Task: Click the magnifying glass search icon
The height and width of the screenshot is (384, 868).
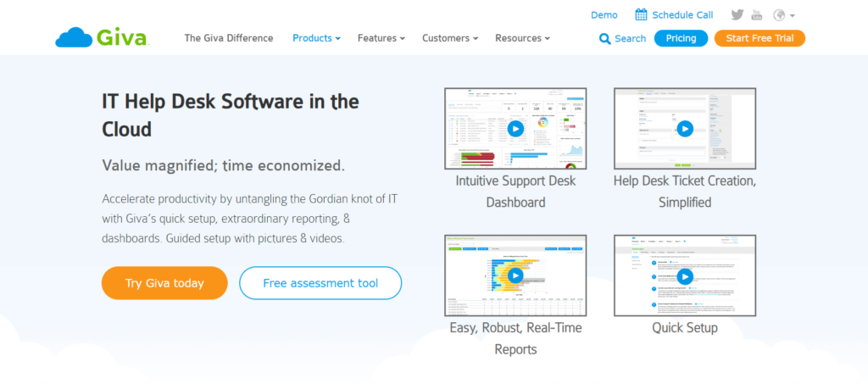Action: 604,39
